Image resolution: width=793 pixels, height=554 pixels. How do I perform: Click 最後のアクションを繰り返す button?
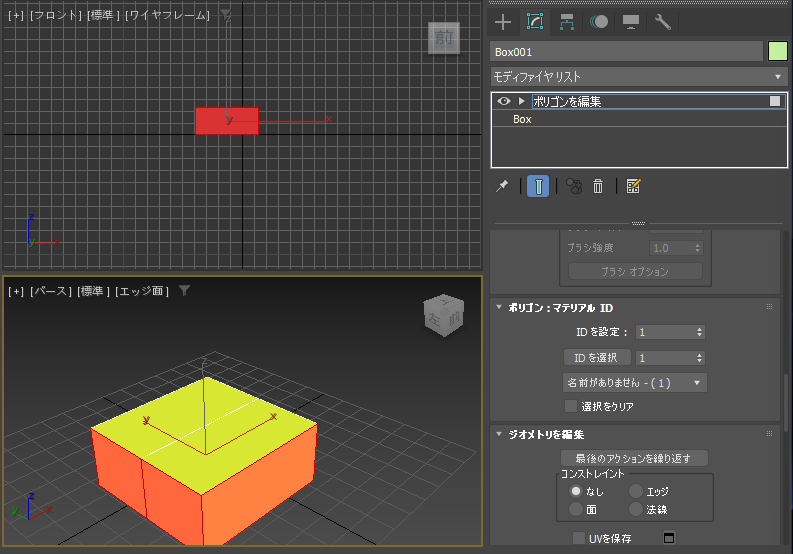pos(634,458)
